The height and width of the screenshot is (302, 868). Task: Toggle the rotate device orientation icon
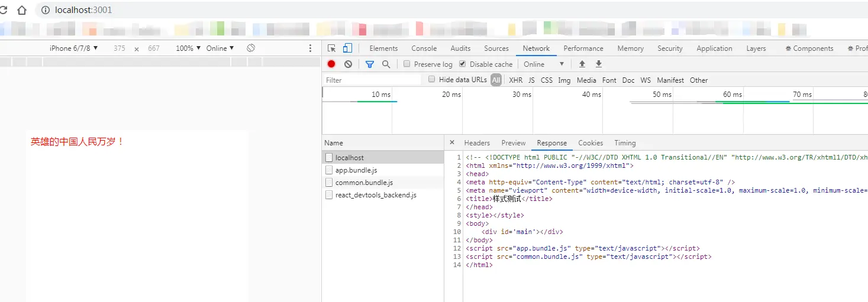click(x=251, y=48)
